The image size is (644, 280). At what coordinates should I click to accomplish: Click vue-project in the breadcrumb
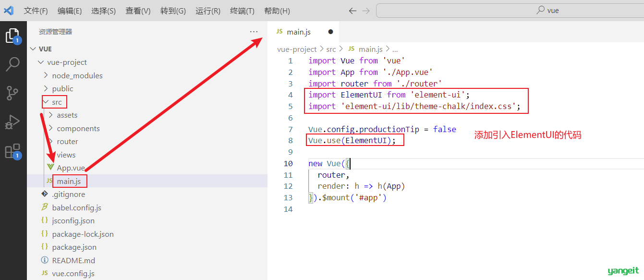(x=297, y=49)
